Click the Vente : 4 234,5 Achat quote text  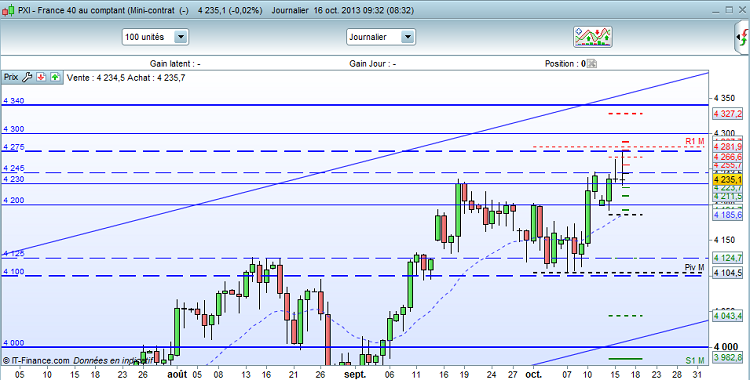126,78
